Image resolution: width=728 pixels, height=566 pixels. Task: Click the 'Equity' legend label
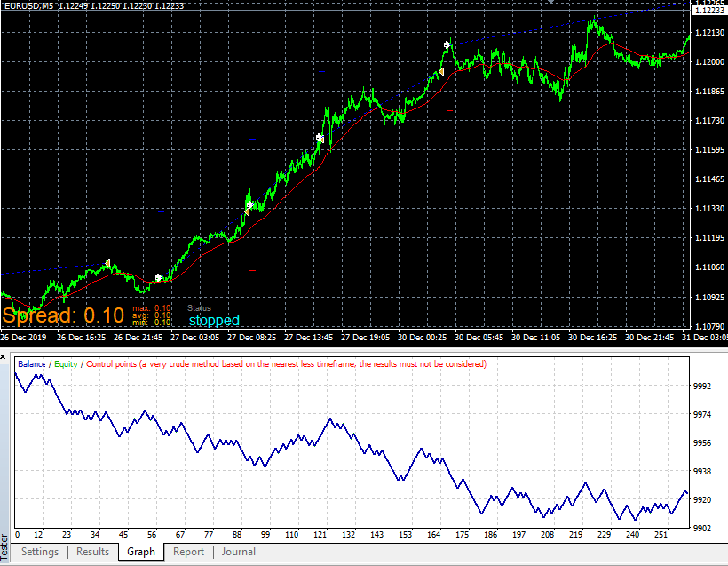coord(66,364)
